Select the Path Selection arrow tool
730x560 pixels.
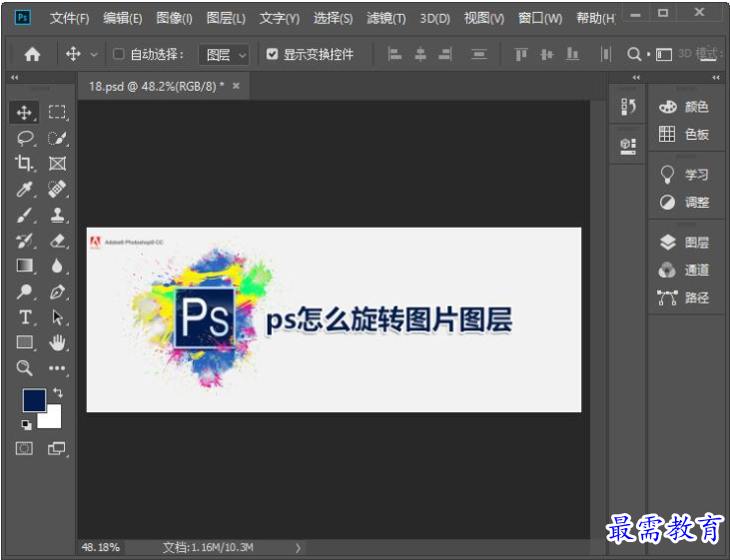(57, 317)
